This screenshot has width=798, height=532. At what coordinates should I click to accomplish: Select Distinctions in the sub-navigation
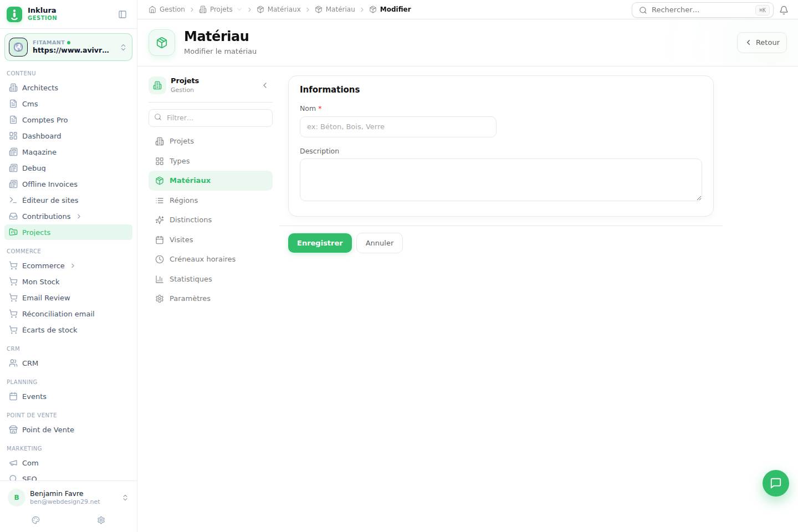point(211,220)
